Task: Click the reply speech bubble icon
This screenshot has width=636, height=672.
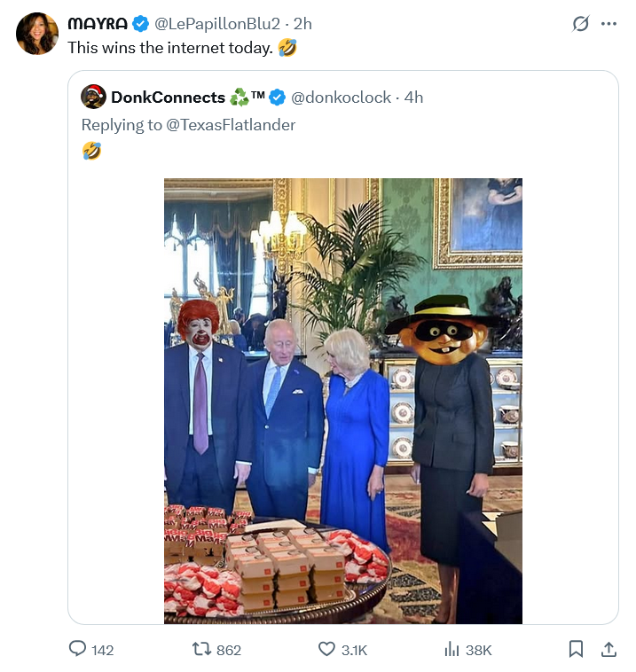Action: click(79, 650)
